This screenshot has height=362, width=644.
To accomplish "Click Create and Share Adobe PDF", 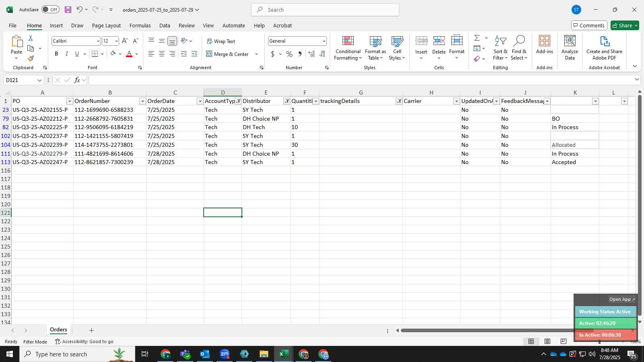I will 604,48.
